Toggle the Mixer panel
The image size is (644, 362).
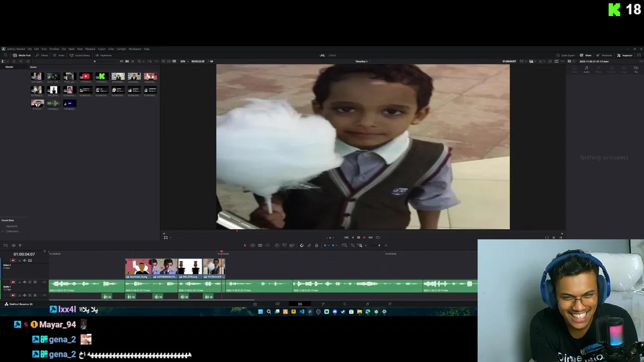[x=585, y=55]
